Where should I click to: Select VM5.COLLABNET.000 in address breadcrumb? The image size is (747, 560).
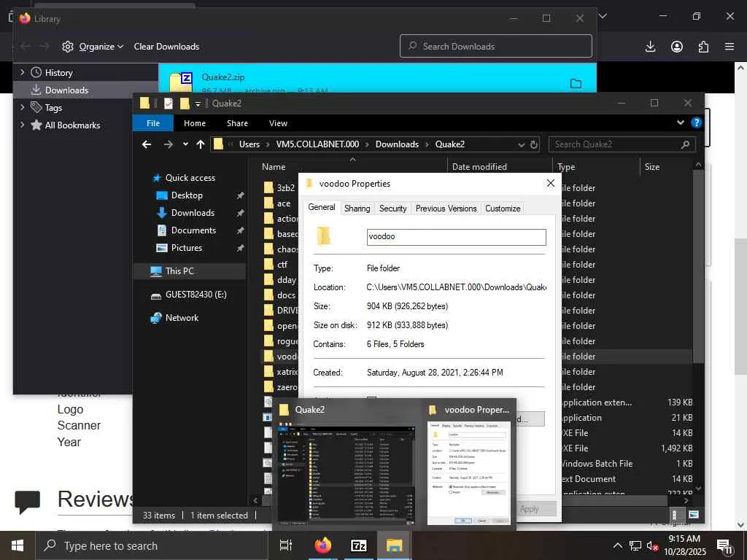[x=317, y=144]
